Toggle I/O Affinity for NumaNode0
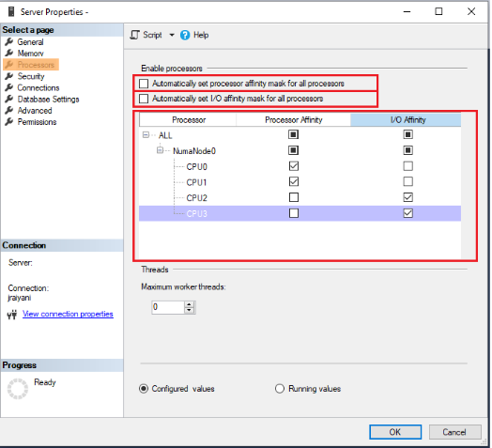The width and height of the screenshot is (492, 448). (407, 150)
